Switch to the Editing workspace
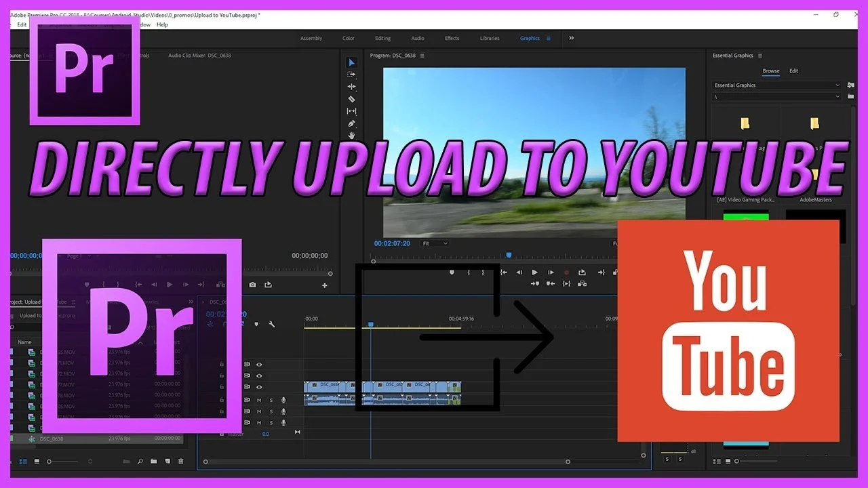 (x=382, y=39)
